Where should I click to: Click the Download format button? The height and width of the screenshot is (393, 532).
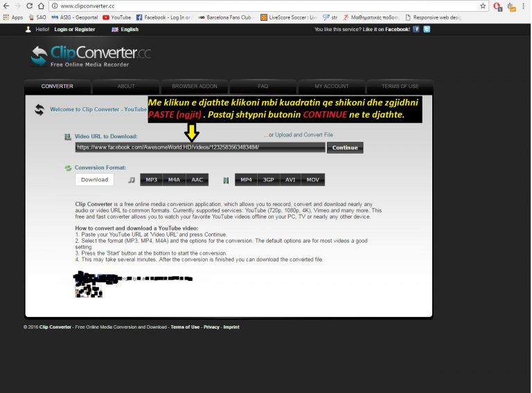pyautogui.click(x=95, y=180)
